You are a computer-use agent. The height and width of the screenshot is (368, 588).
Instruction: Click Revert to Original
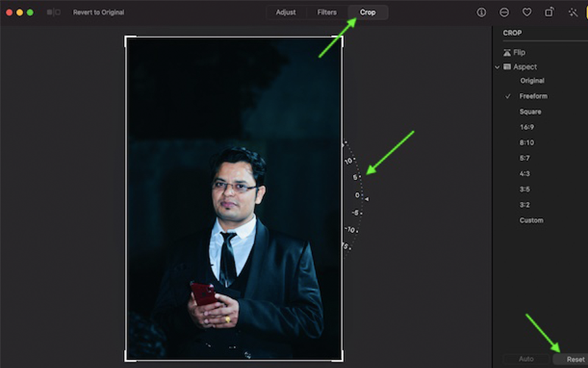tap(99, 13)
